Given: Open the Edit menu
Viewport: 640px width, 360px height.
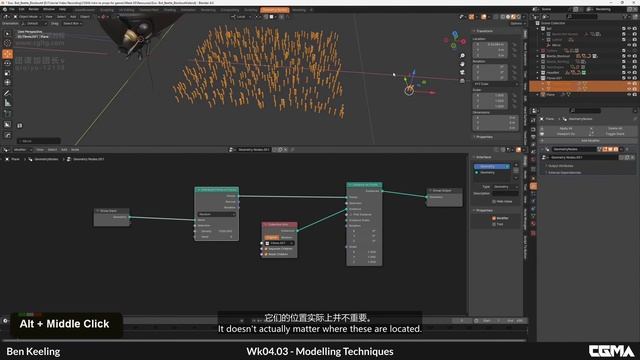Looking at the screenshot, I should coord(21,9).
